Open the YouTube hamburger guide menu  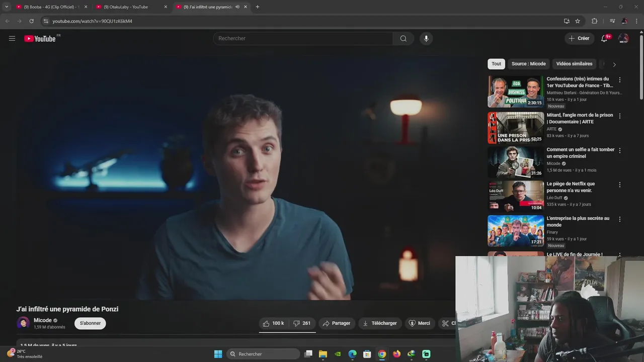pyautogui.click(x=12, y=38)
